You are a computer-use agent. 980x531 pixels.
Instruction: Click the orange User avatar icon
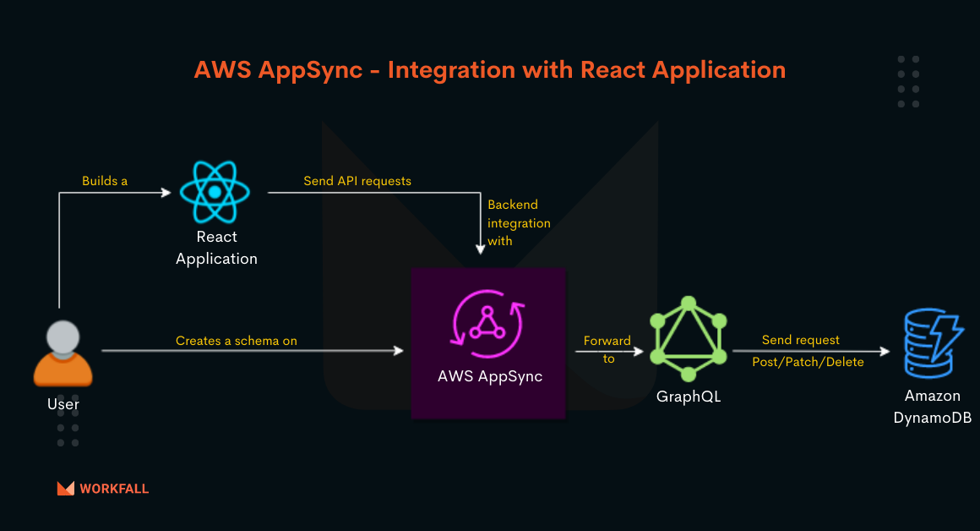pyautogui.click(x=63, y=353)
